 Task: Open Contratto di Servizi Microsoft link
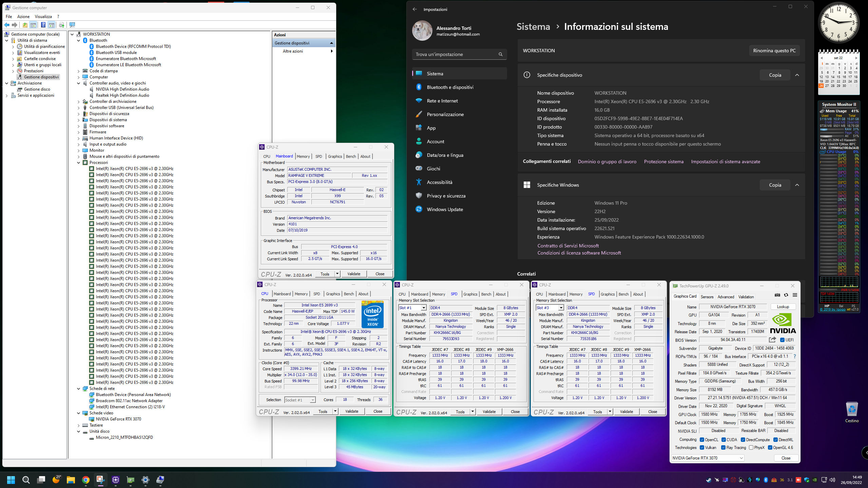568,246
